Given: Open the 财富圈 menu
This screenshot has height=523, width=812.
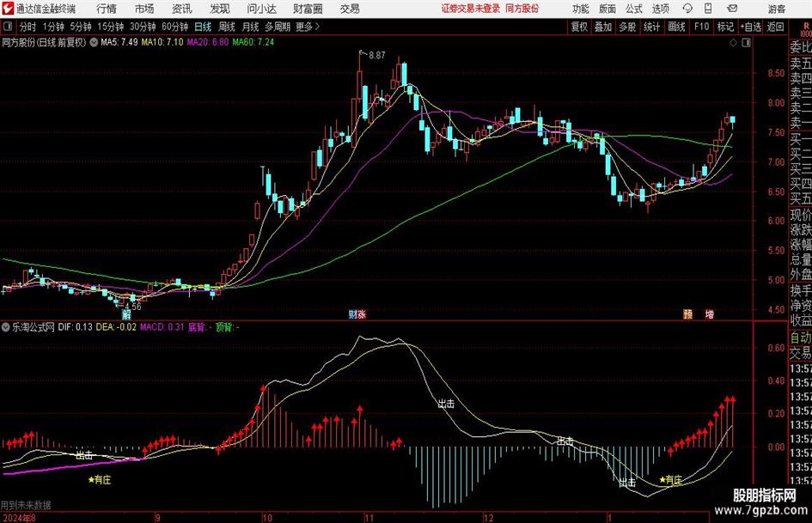Looking at the screenshot, I should (308, 9).
